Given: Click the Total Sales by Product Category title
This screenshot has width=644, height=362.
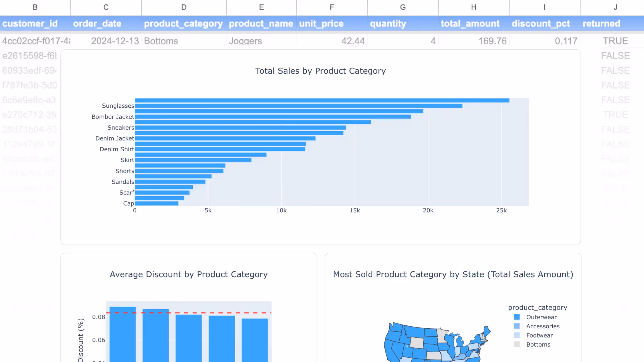Looking at the screenshot, I should click(x=320, y=71).
